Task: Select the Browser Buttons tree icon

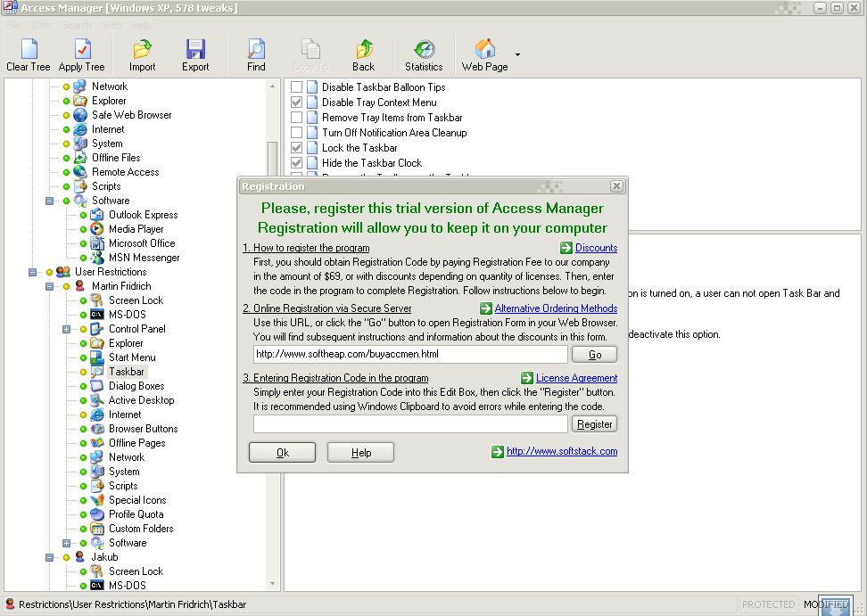Action: pos(96,429)
